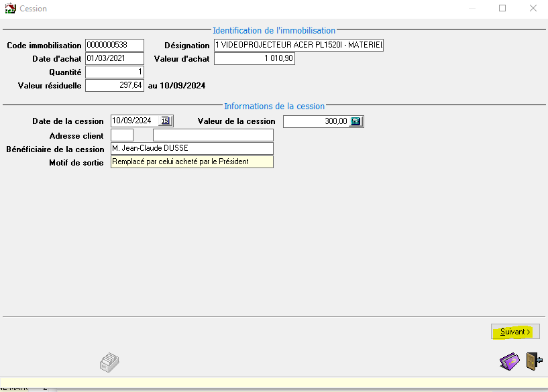Go to next step with Suivant
The width and height of the screenshot is (548, 392).
coord(515,332)
